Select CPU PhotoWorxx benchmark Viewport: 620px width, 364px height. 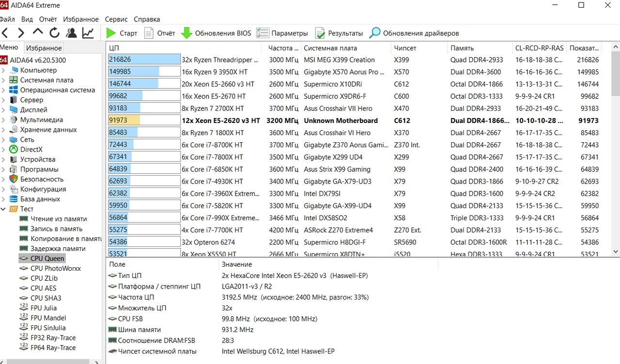tap(55, 268)
